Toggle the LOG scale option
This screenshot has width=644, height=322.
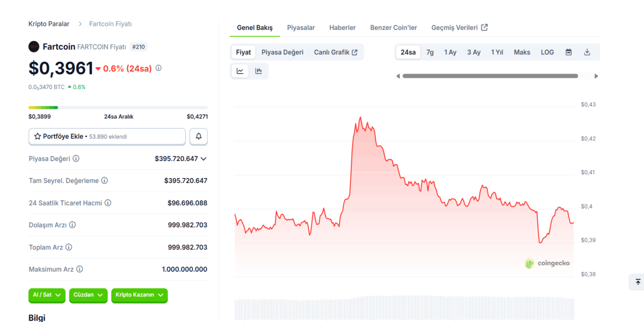tap(547, 52)
